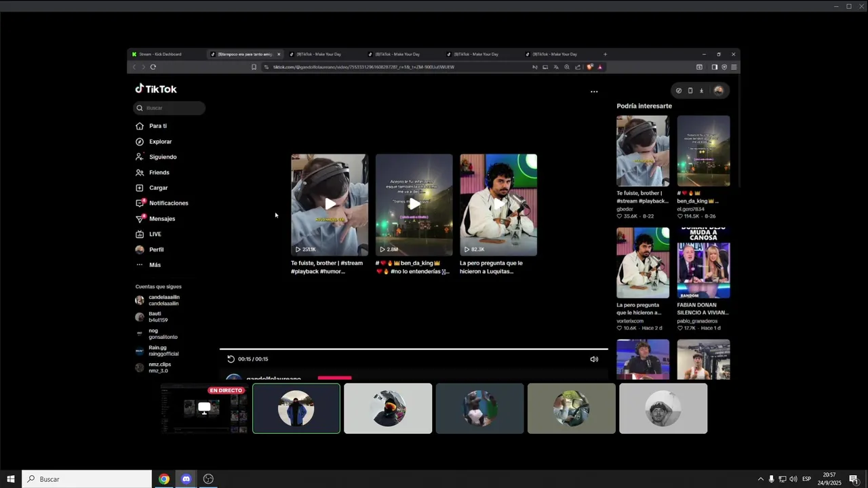Mute the TikTok video volume
This screenshot has width=868, height=488.
pyautogui.click(x=594, y=359)
